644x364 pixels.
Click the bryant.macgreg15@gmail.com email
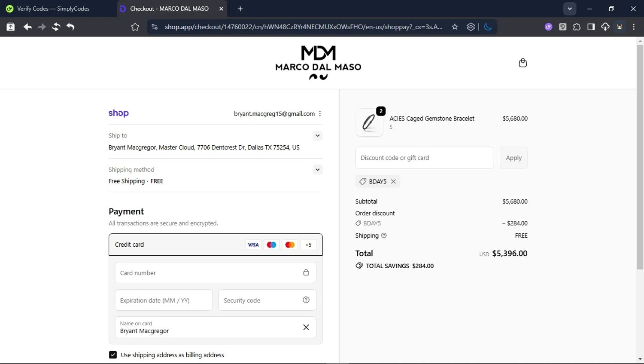(x=274, y=114)
